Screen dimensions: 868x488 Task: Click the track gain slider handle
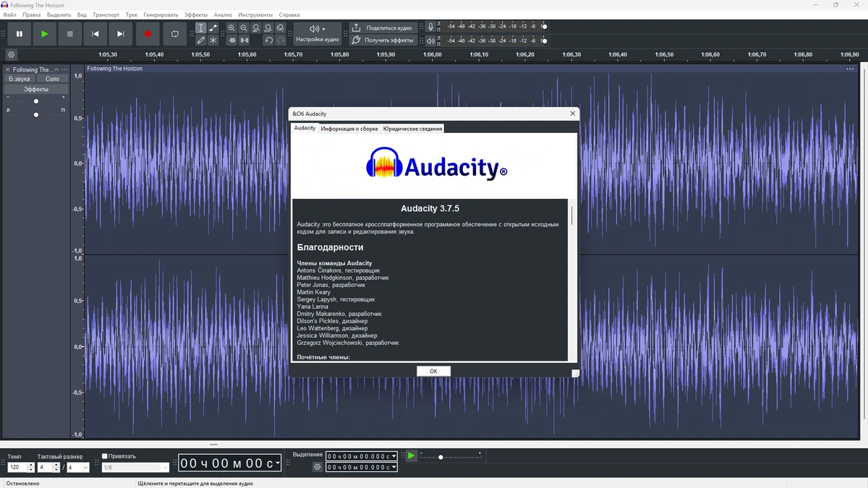tap(36, 101)
